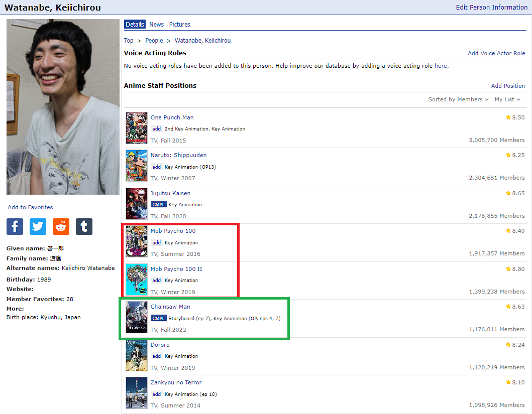Click CMPL status badge for Chainsaw Man
532x414 pixels.
(158, 318)
